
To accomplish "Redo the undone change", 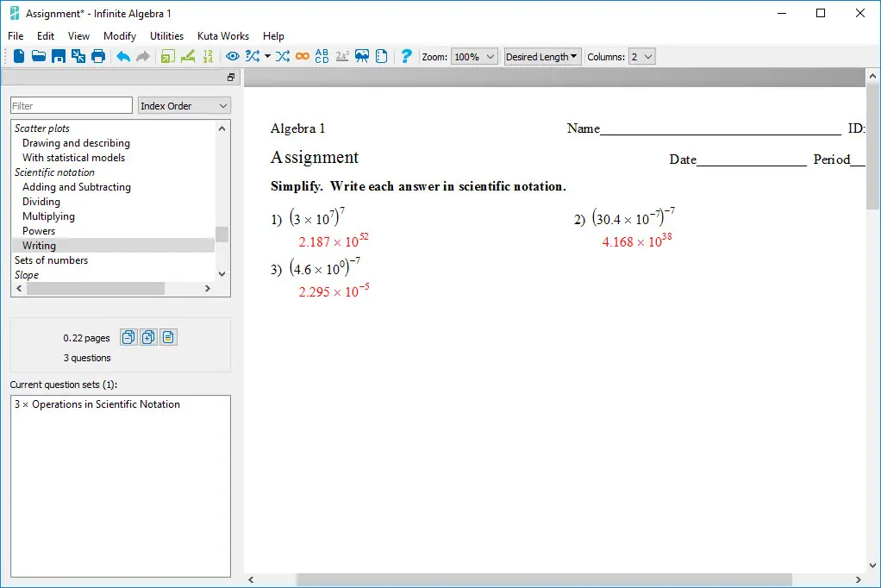I will tap(143, 56).
